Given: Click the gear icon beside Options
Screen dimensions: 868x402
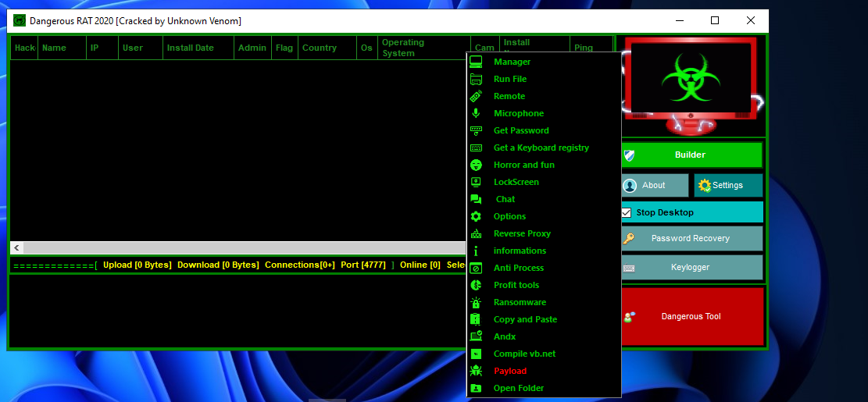Looking at the screenshot, I should [476, 216].
